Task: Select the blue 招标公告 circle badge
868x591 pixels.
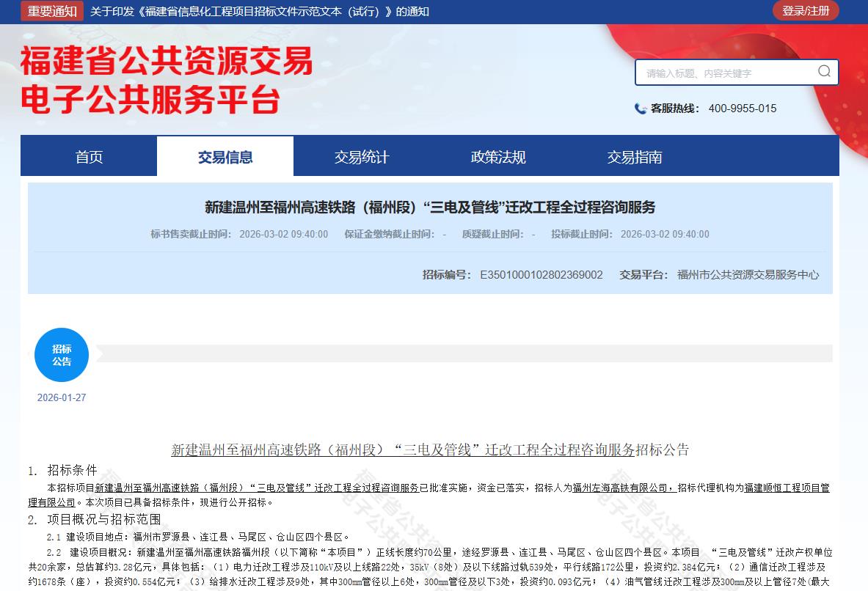Action: 62,355
